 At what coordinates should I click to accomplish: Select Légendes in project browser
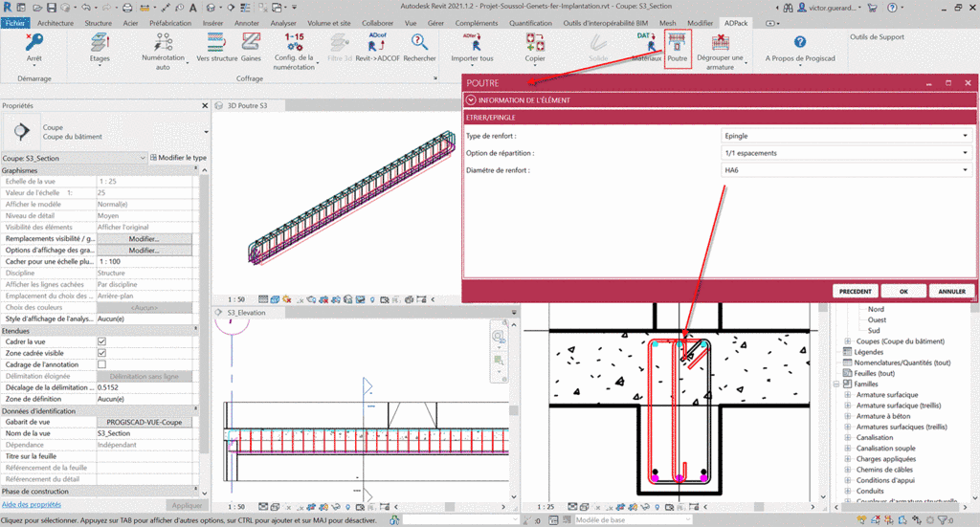pos(868,352)
